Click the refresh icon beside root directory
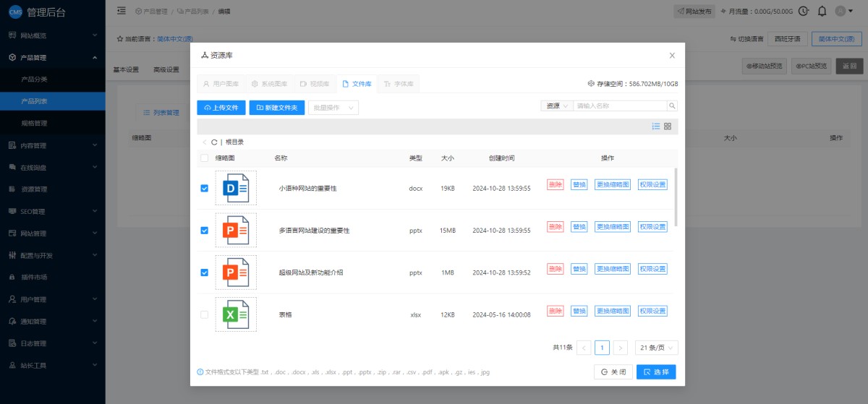 [x=214, y=142]
